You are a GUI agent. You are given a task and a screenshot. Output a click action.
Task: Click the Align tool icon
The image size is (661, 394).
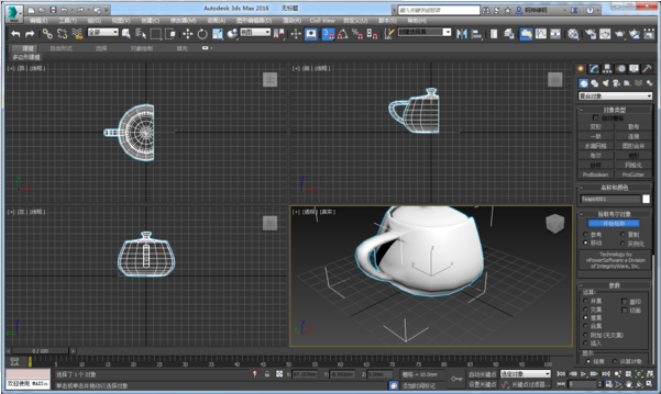click(477, 34)
